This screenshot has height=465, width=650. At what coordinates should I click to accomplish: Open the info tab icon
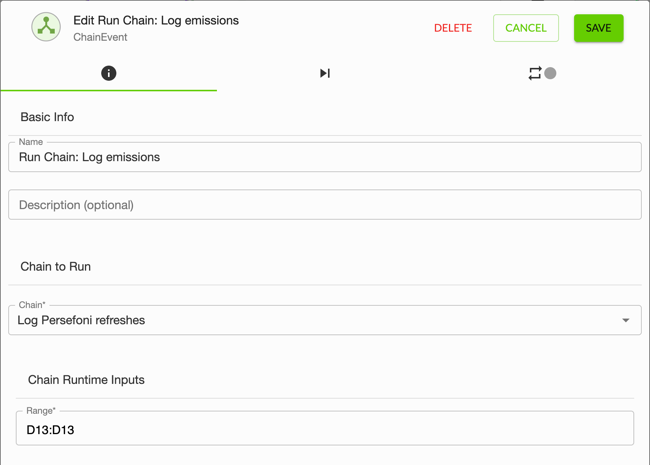click(109, 73)
